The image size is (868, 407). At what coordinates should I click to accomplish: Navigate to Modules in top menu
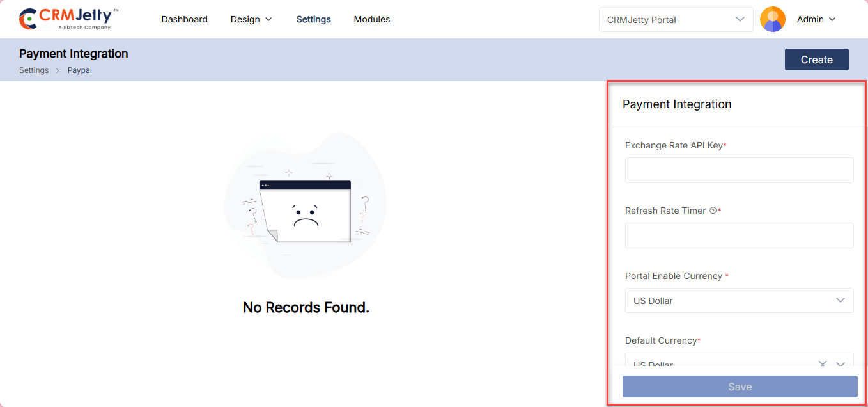click(371, 19)
